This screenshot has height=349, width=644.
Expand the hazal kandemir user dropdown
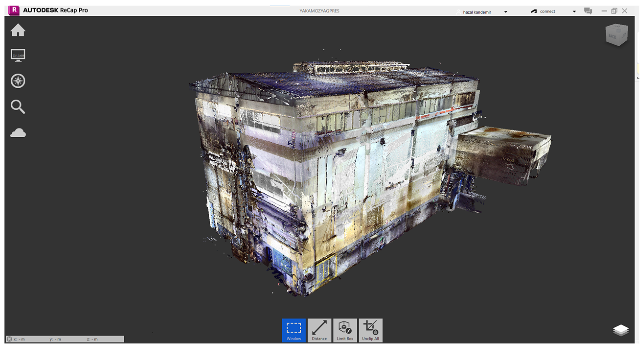tap(506, 12)
